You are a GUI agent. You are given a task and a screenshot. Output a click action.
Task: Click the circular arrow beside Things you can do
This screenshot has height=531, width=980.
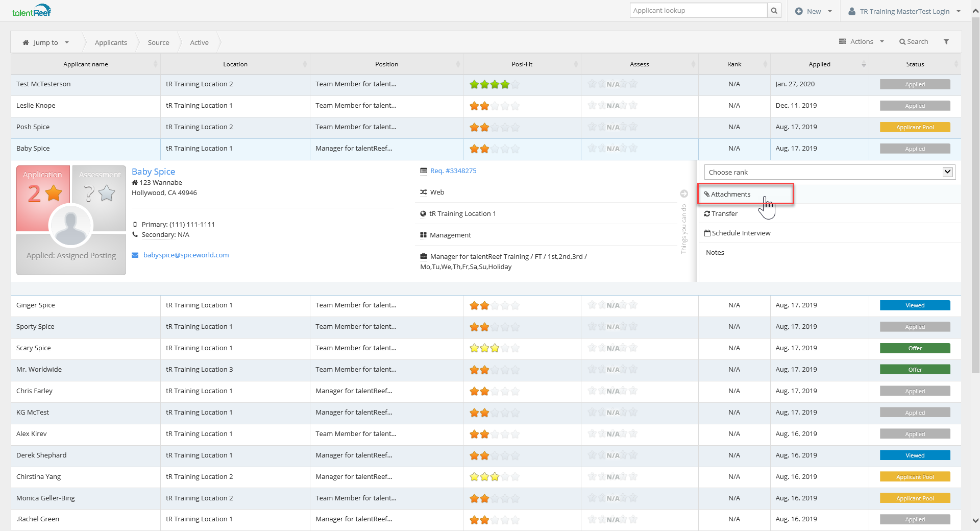(684, 194)
